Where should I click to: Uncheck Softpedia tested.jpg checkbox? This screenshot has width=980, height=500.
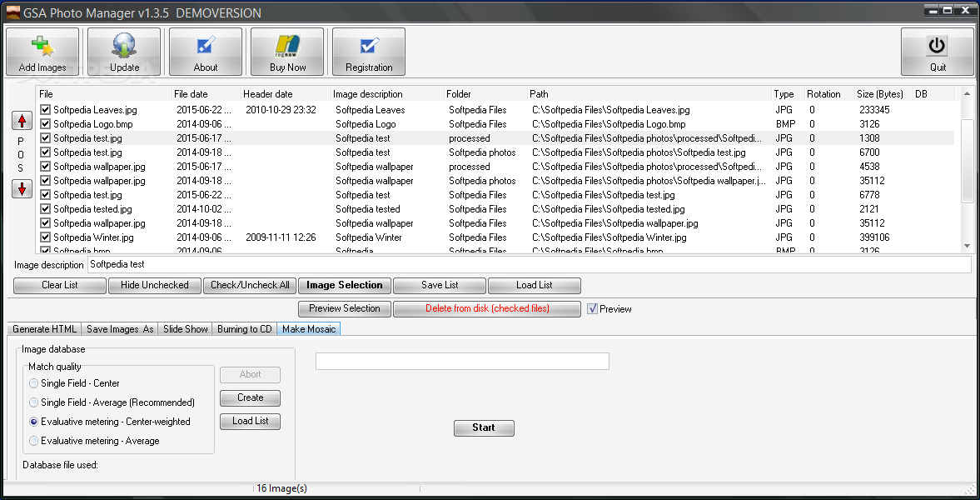(x=45, y=209)
